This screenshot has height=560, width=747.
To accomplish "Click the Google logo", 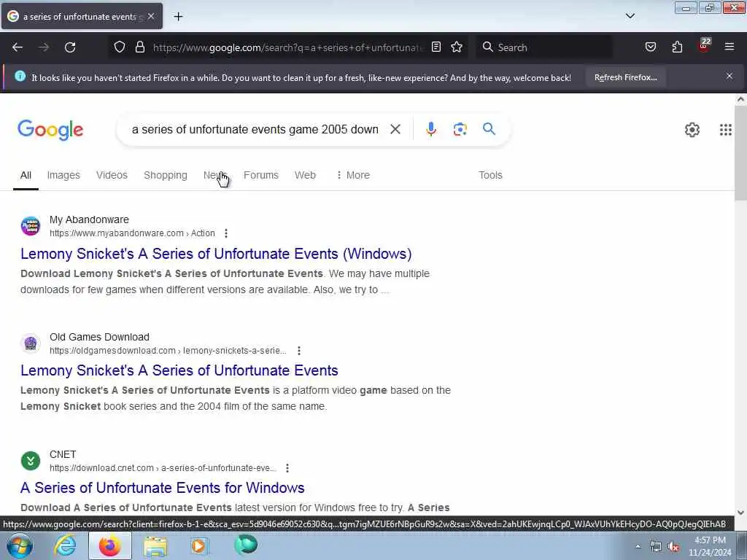I will (50, 130).
